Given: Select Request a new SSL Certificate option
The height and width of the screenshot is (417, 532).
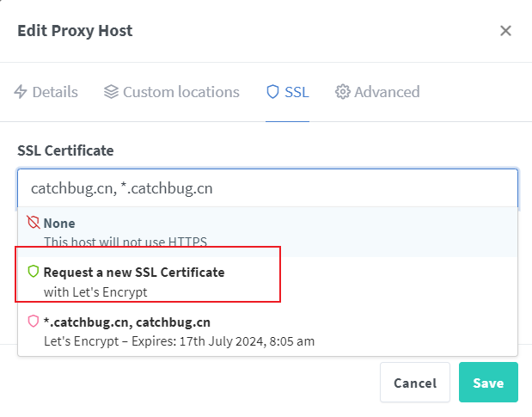Looking at the screenshot, I should point(134,273).
